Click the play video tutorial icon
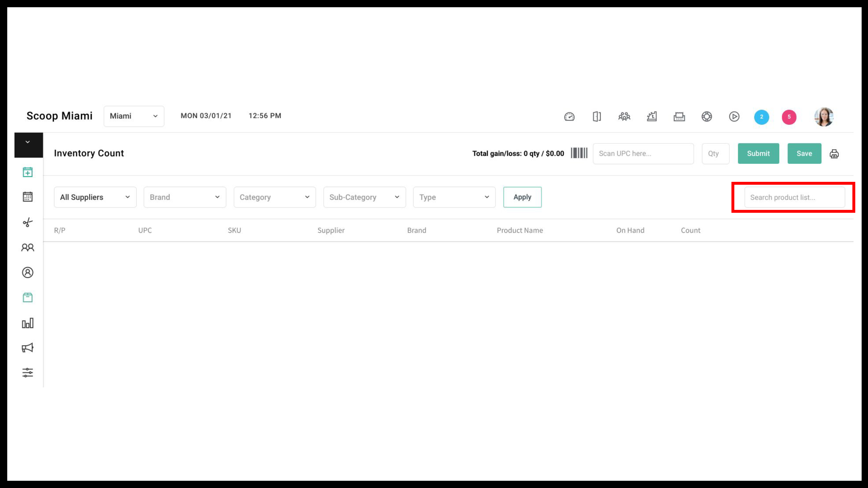 coord(734,117)
